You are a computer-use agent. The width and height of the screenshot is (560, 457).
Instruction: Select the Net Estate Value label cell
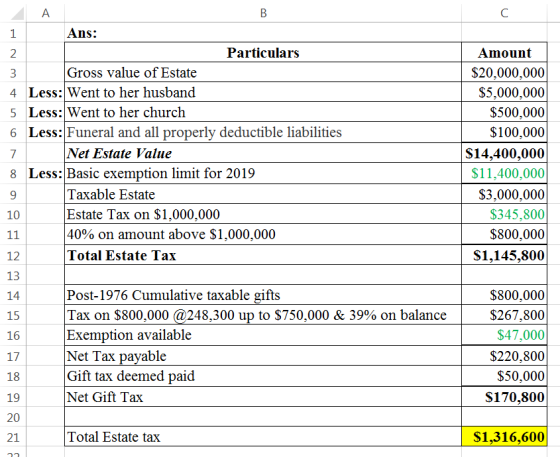263,153
